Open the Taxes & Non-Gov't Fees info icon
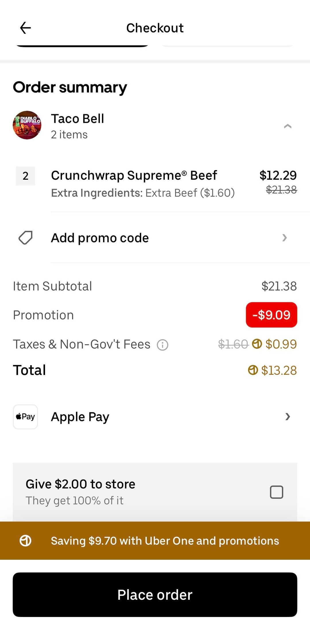Image resolution: width=310 pixels, height=644 pixels. click(162, 345)
